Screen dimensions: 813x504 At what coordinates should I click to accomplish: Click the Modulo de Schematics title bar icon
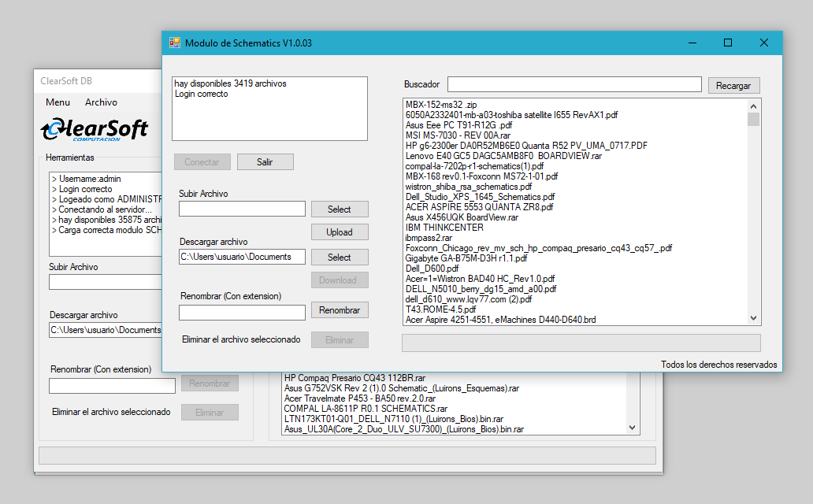(x=175, y=43)
